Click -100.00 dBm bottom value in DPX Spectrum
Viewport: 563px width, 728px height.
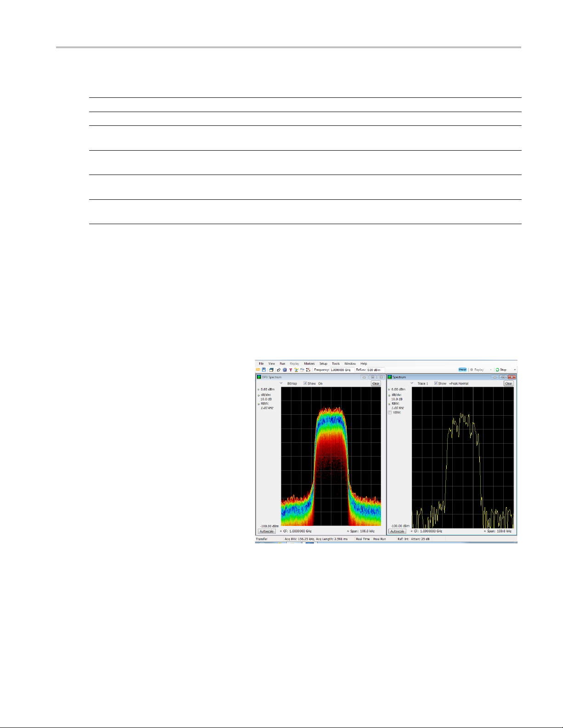269,526
